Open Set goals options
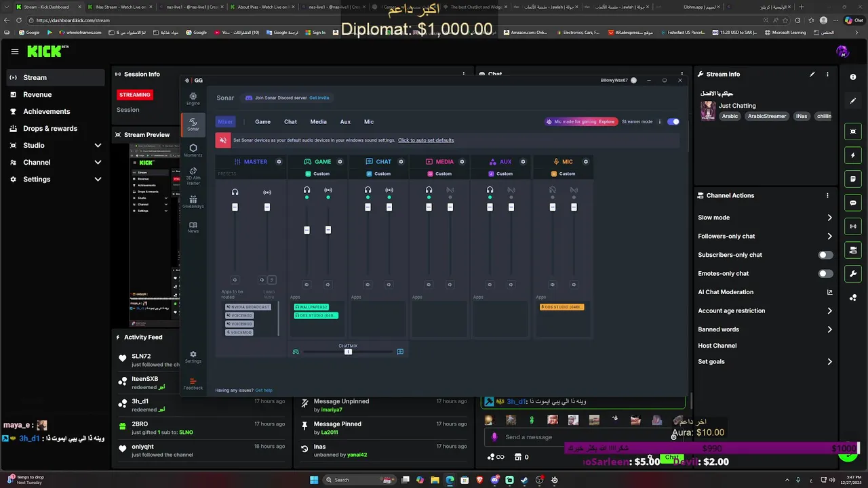The width and height of the screenshot is (868, 488). pyautogui.click(x=766, y=362)
